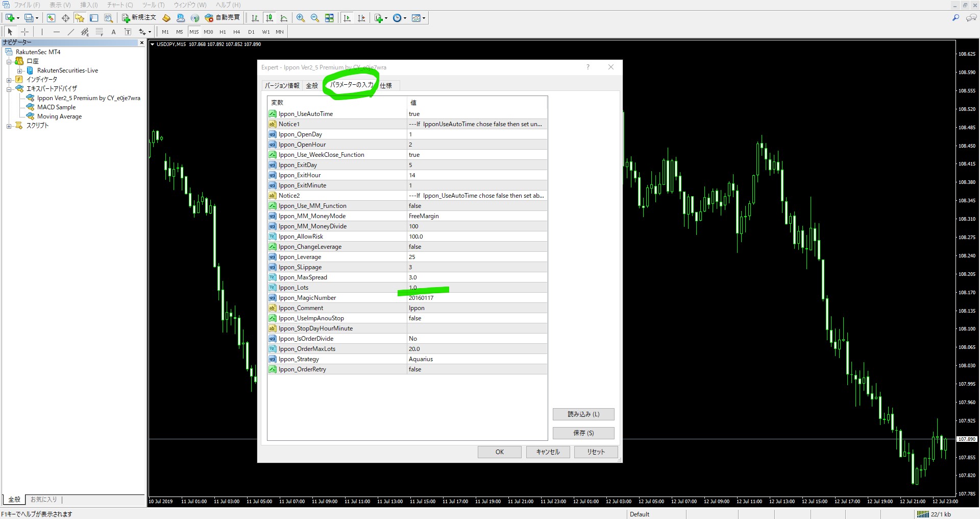Select the Ippon_Lots value cell 1.0
This screenshot has height=519, width=980.
[x=477, y=288]
